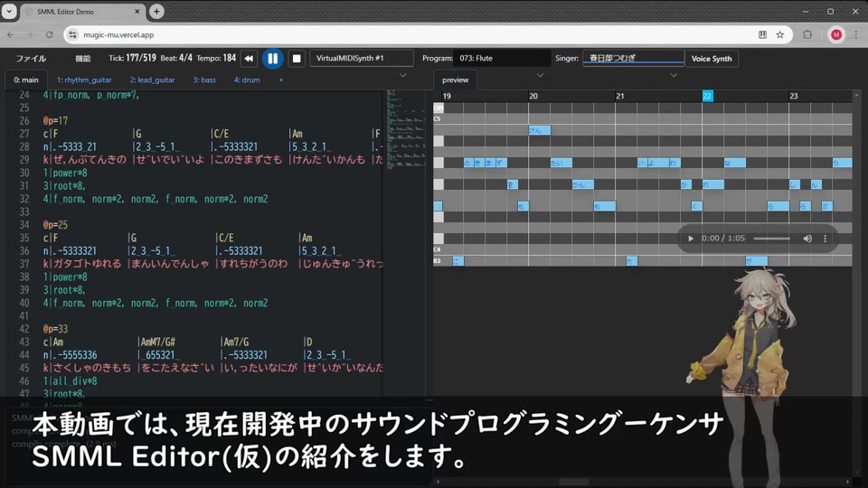Click the site info icon in address bar

pyautogui.click(x=72, y=34)
